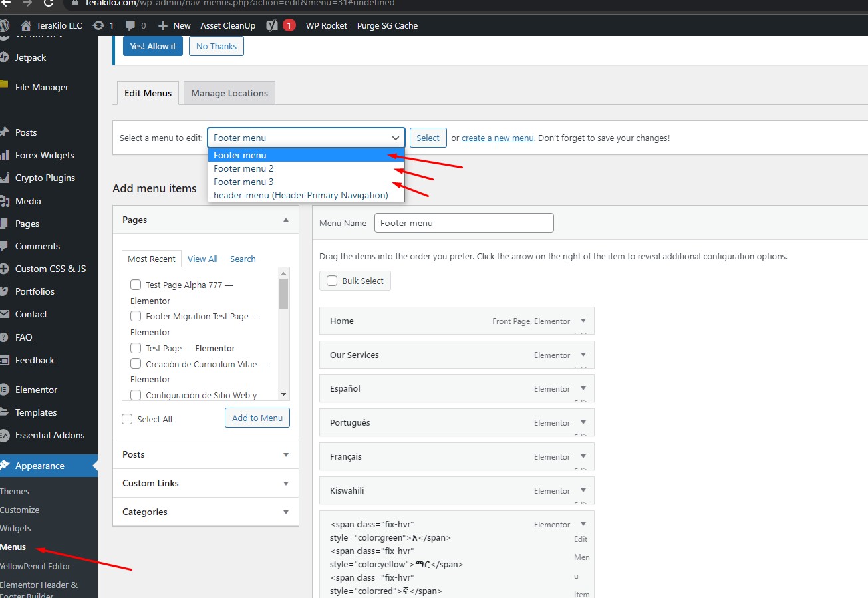Select Footer menu 2 from the dropdown

coord(243,168)
